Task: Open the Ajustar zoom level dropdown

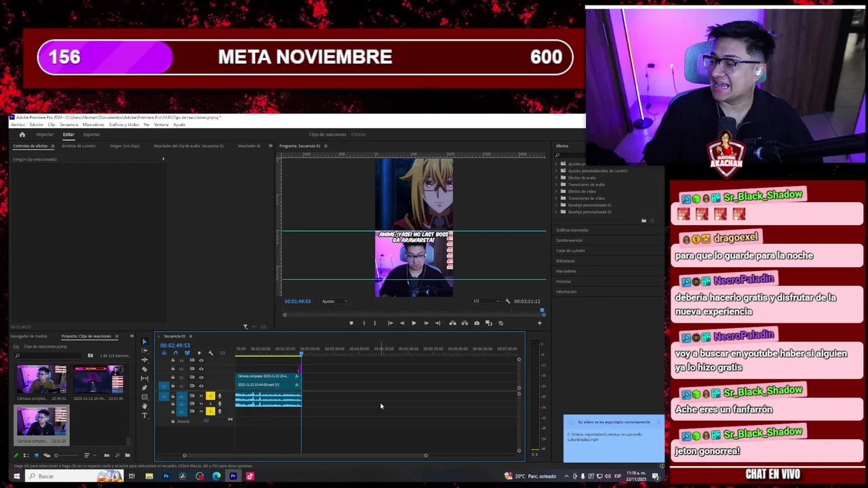Action: (334, 301)
